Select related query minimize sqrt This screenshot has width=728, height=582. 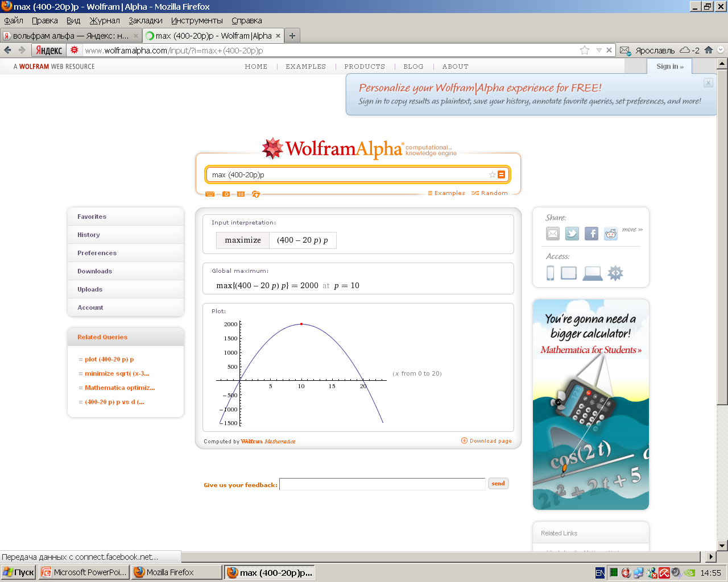click(x=117, y=373)
